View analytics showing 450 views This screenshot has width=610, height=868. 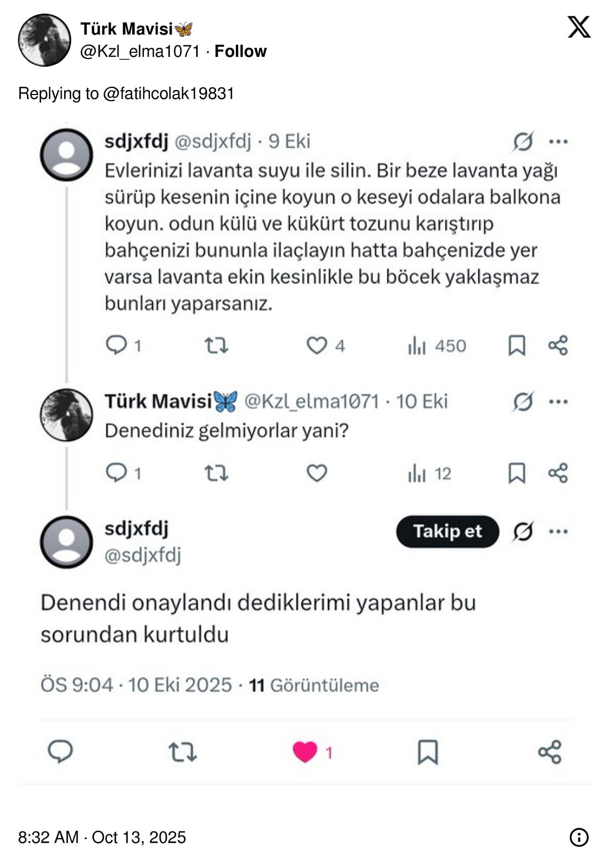point(437,346)
